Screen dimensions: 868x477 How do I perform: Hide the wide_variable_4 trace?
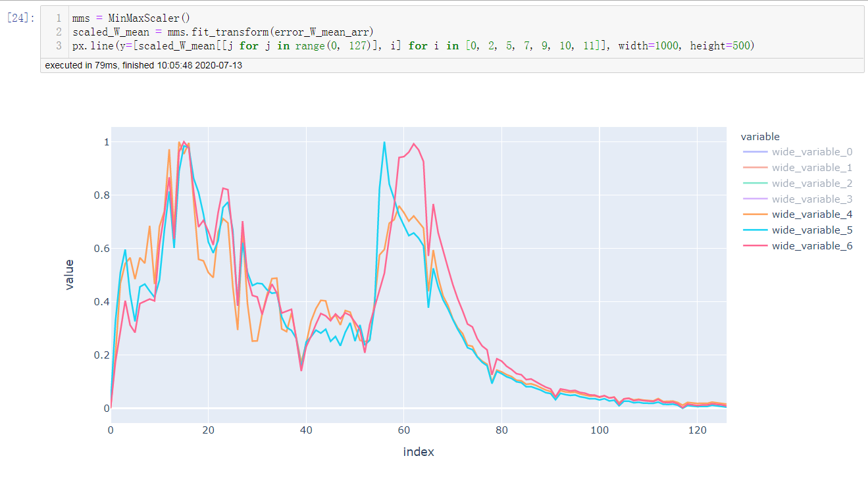pos(812,214)
